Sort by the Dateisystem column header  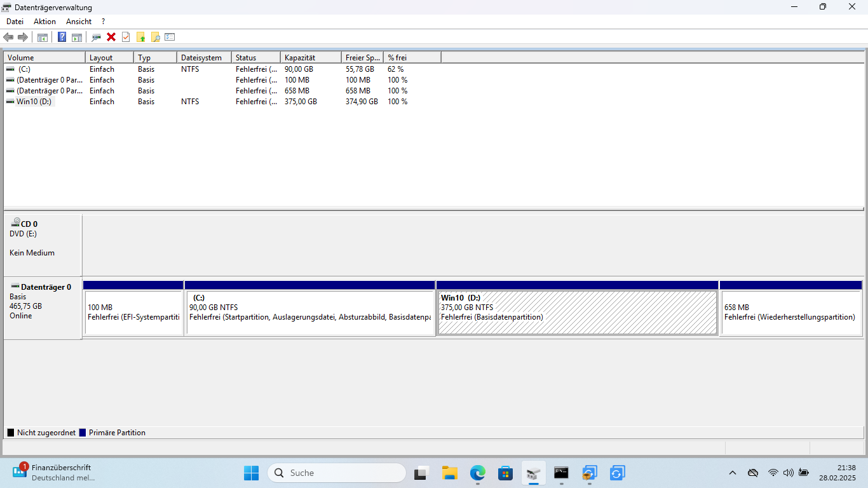point(204,58)
